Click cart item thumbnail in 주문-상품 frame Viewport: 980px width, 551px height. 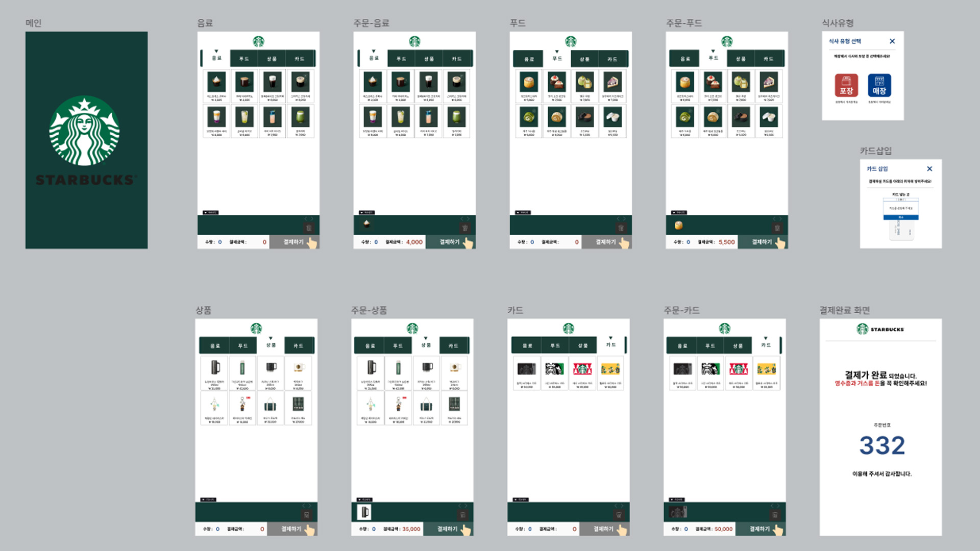[364, 512]
